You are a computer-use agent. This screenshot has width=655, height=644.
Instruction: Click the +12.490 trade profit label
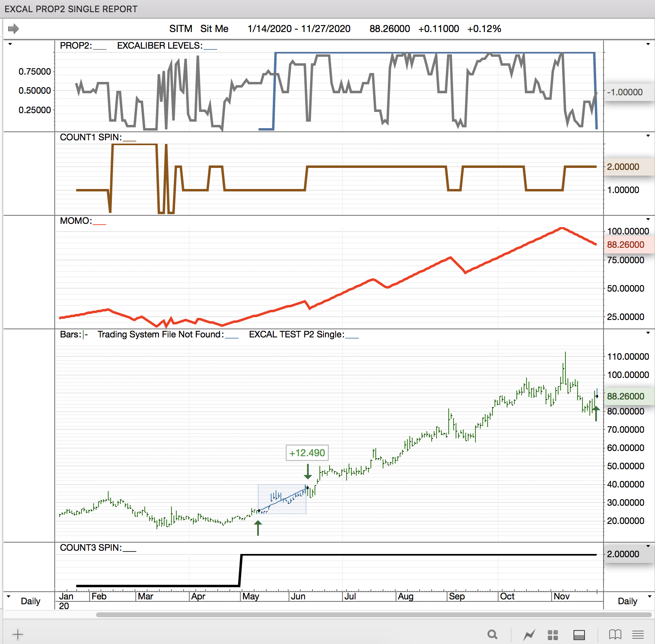coord(307,453)
